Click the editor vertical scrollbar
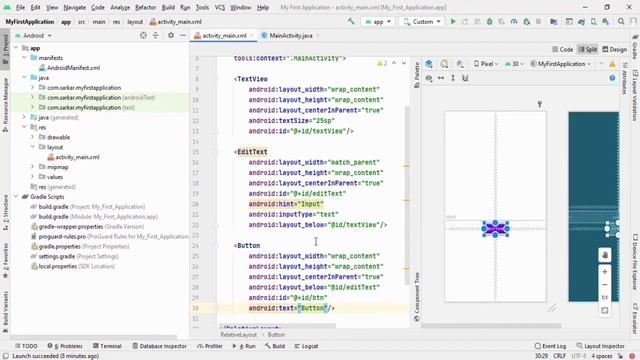The image size is (640, 360). click(x=407, y=195)
